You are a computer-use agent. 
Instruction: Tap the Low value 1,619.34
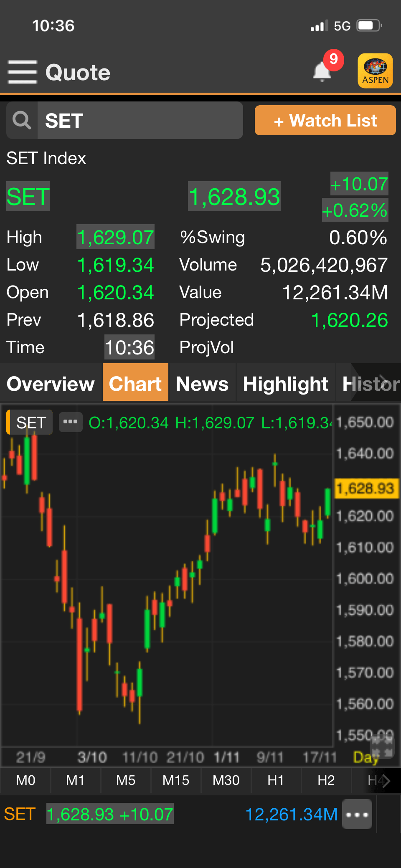pyautogui.click(x=116, y=265)
